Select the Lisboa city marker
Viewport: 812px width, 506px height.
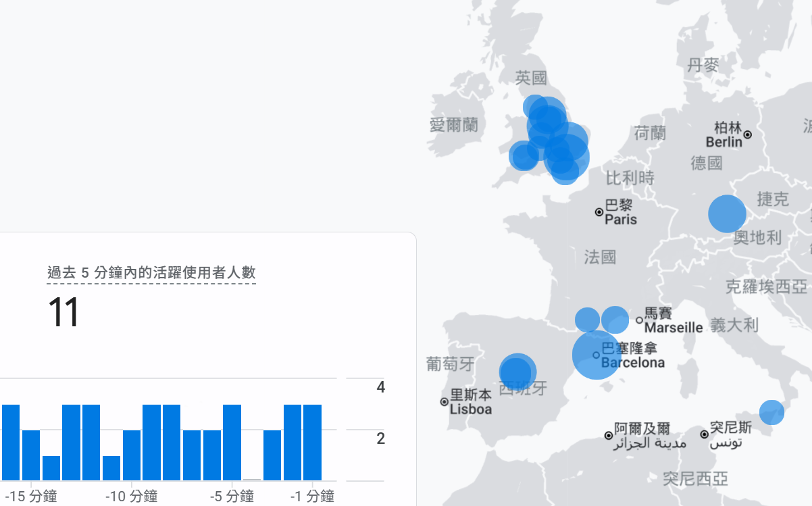445,402
